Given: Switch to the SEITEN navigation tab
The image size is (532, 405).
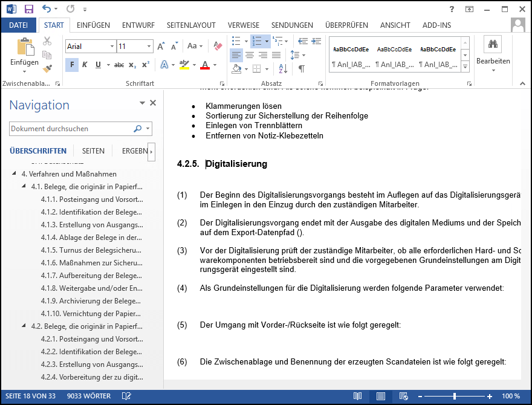Looking at the screenshot, I should (93, 151).
